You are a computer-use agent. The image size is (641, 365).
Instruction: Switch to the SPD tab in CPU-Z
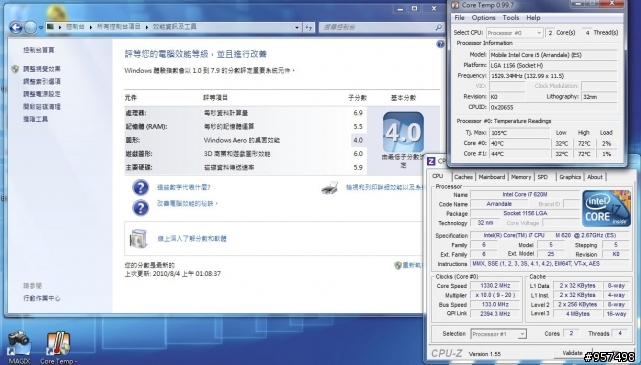pos(542,177)
